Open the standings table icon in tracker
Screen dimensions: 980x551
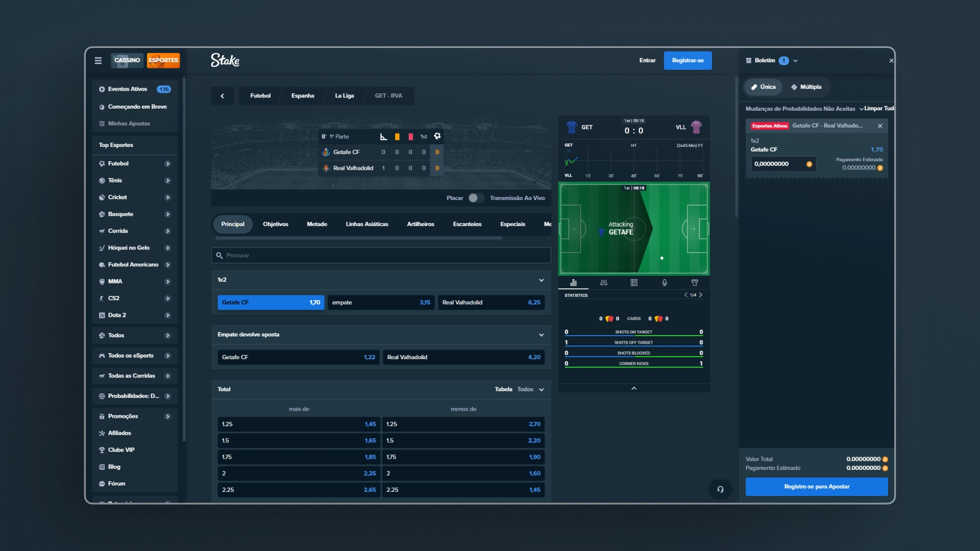click(x=634, y=283)
